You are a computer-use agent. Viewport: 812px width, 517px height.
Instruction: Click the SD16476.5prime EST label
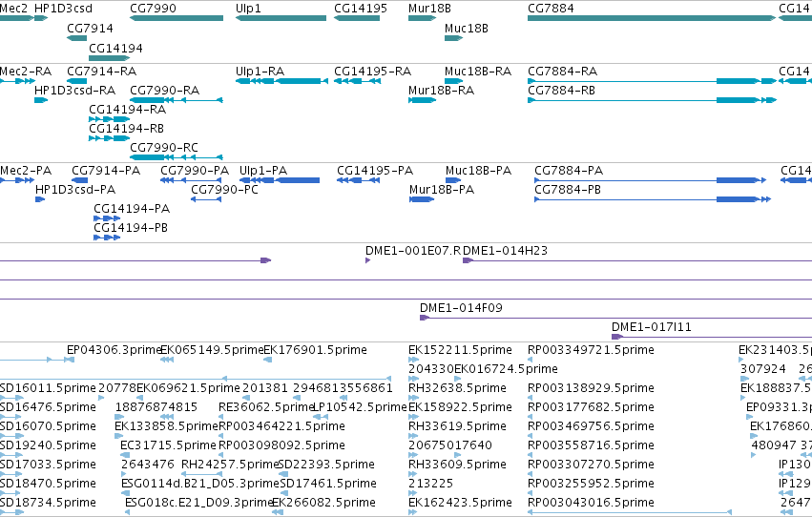(x=48, y=407)
